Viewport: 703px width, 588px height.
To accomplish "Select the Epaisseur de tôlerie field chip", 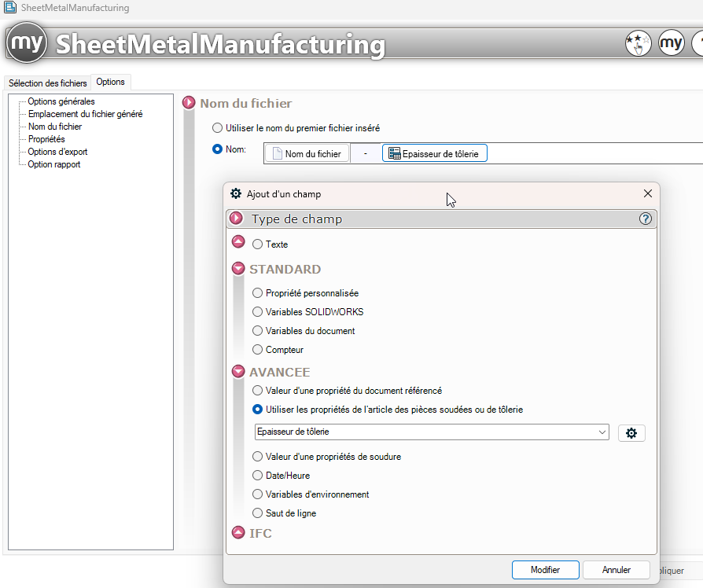I will [435, 153].
